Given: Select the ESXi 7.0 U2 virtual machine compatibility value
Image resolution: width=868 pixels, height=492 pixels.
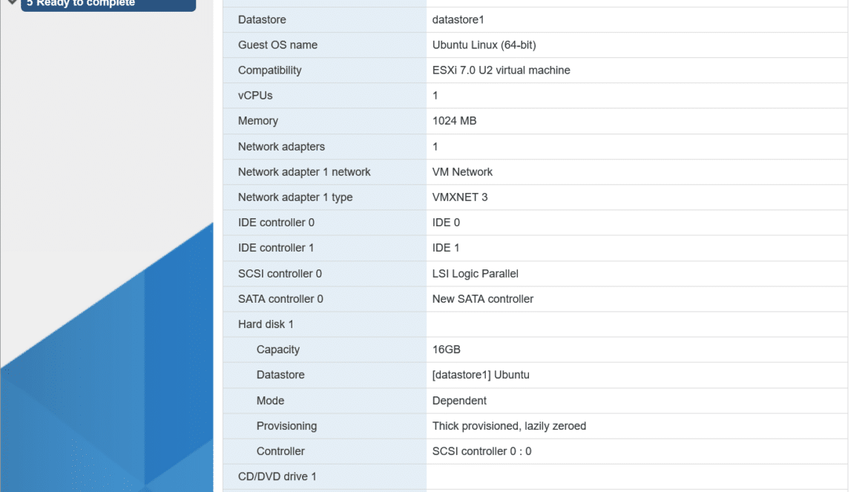Looking at the screenshot, I should pyautogui.click(x=501, y=70).
